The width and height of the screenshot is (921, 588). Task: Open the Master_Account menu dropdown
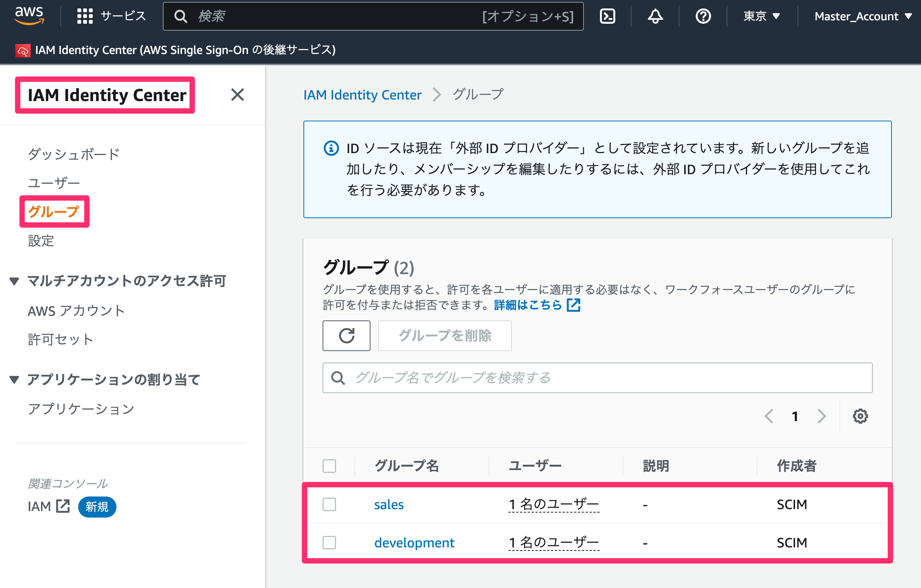click(x=863, y=16)
